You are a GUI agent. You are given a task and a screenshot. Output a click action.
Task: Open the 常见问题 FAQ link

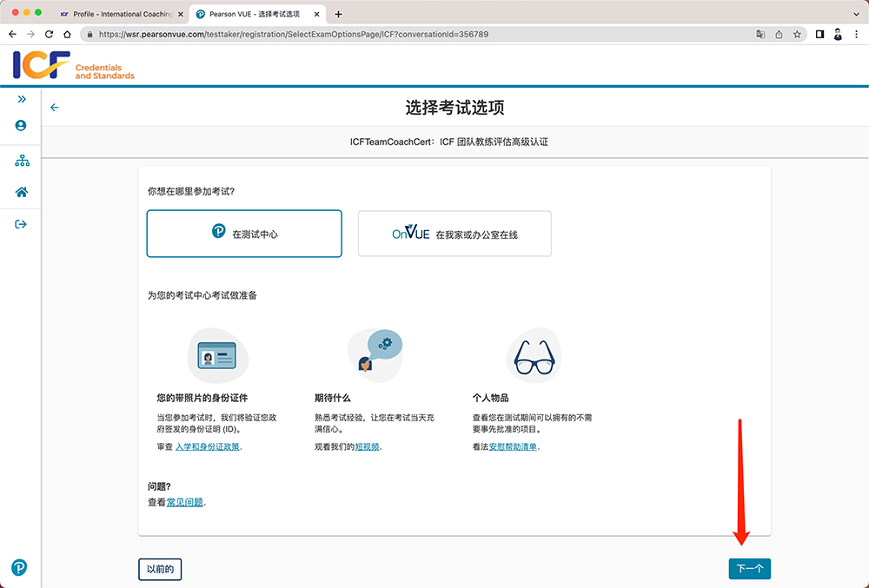[185, 502]
